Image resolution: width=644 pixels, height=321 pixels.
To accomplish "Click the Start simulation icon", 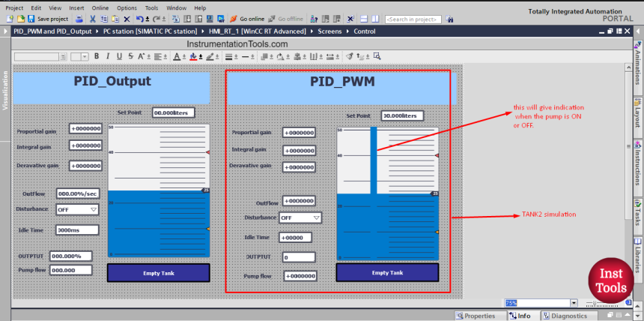I will tap(210, 19).
